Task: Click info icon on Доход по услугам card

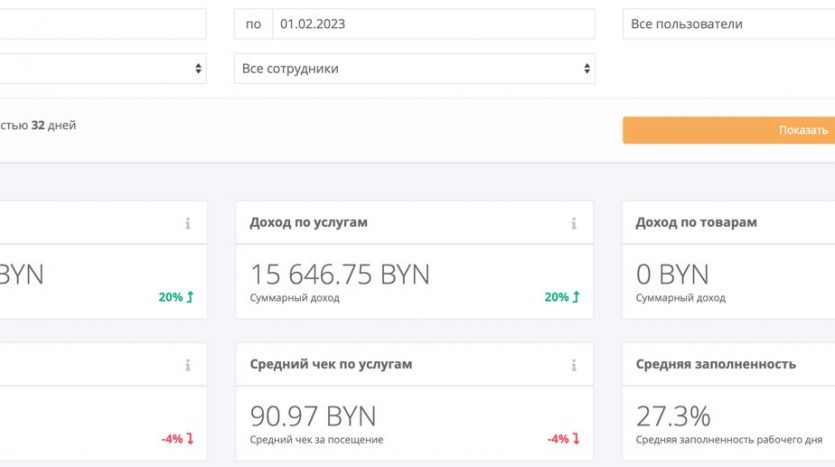Action: [x=573, y=223]
